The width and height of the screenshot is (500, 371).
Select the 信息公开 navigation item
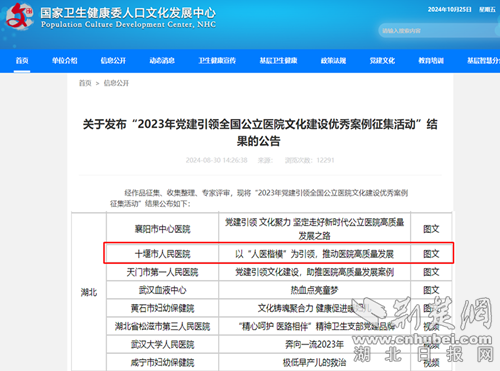point(113,61)
